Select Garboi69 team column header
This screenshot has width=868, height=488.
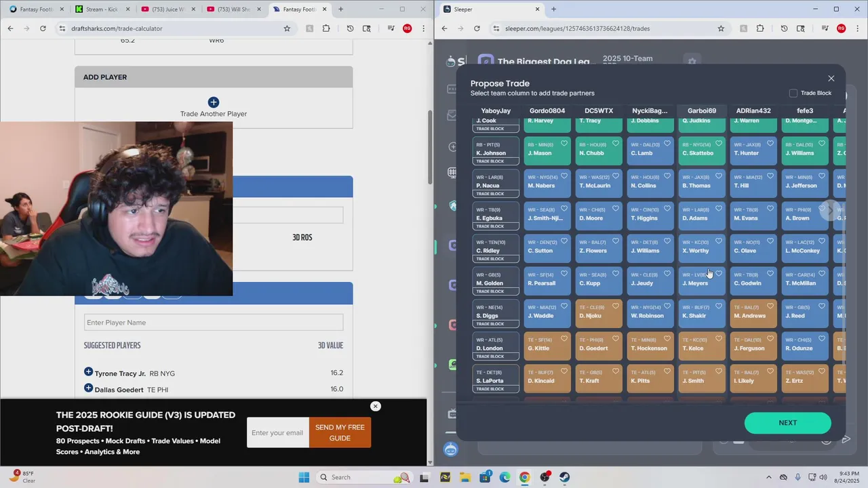(x=702, y=110)
